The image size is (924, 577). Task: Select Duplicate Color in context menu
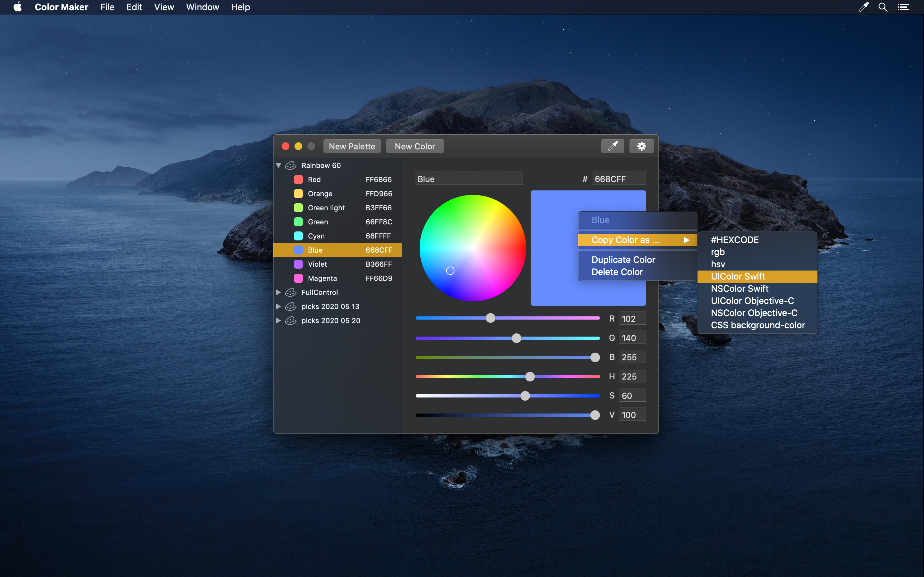click(x=623, y=260)
